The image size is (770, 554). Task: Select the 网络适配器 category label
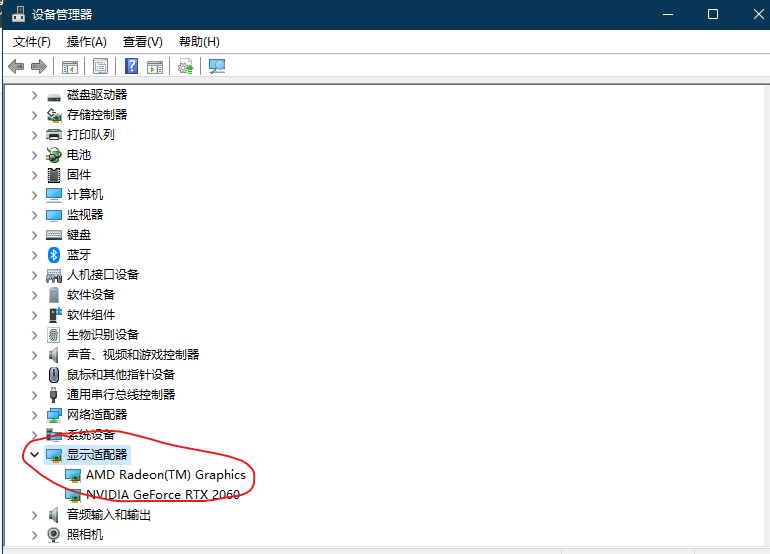click(x=97, y=415)
